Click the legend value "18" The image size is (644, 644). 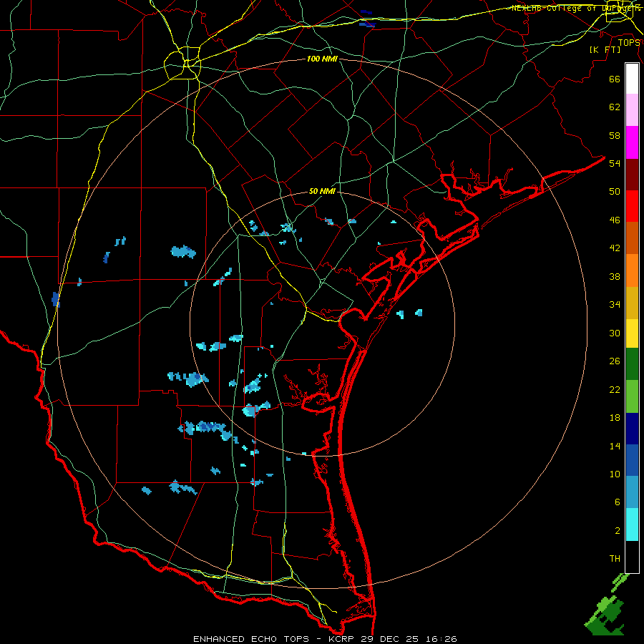(x=615, y=418)
